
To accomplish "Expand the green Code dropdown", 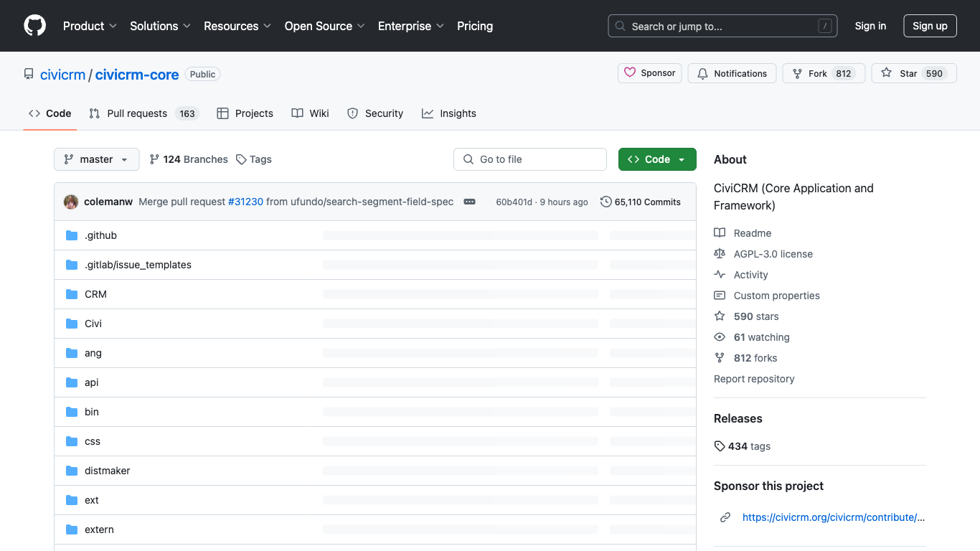I will coord(657,159).
